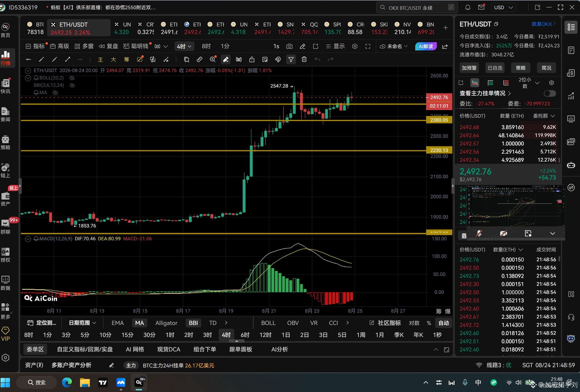Open the 欧易OKX exchange link
580x392 pixels.
[x=544, y=24]
